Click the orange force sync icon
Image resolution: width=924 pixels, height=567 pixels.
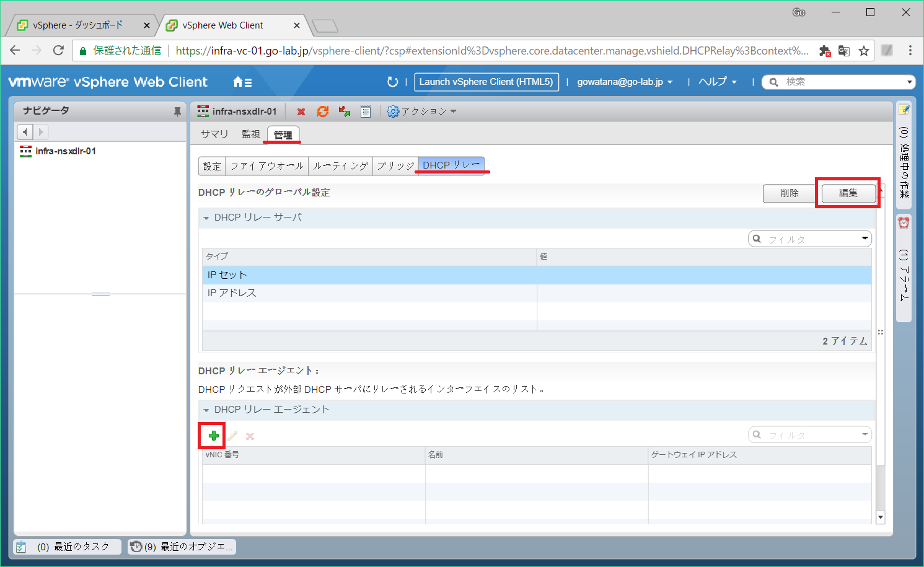pyautogui.click(x=323, y=112)
